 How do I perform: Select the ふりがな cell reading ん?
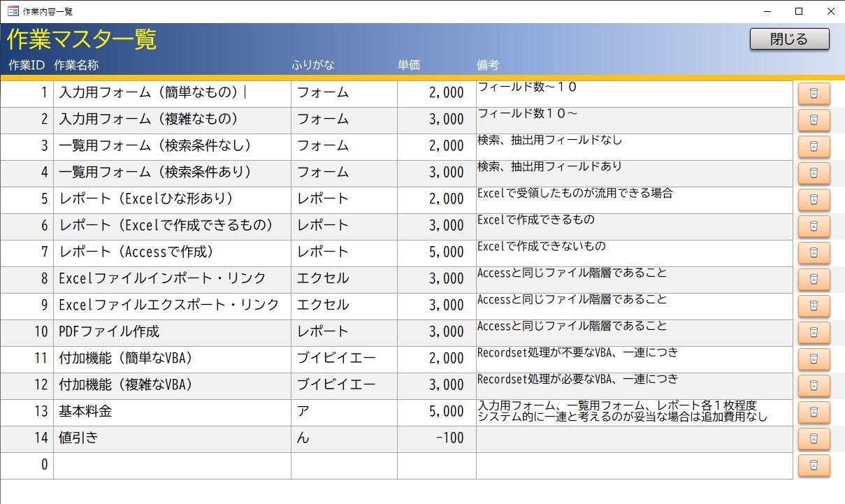344,439
